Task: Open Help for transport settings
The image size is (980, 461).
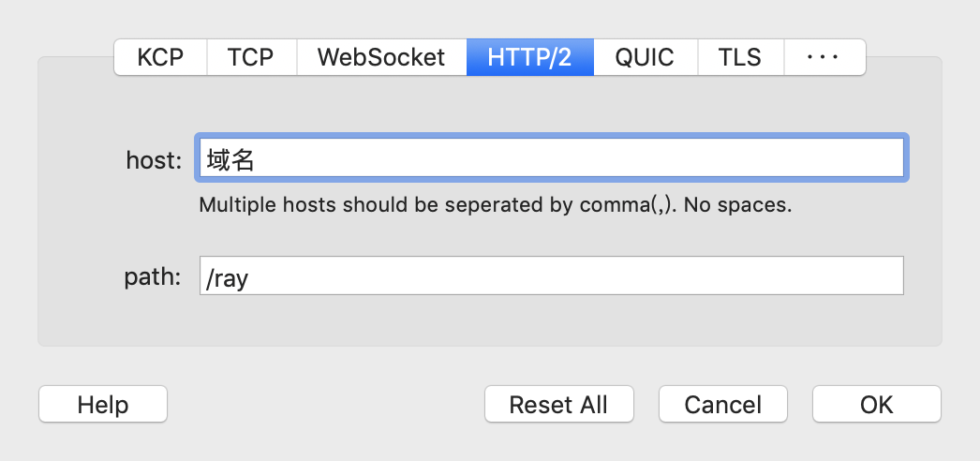Action: [x=103, y=404]
